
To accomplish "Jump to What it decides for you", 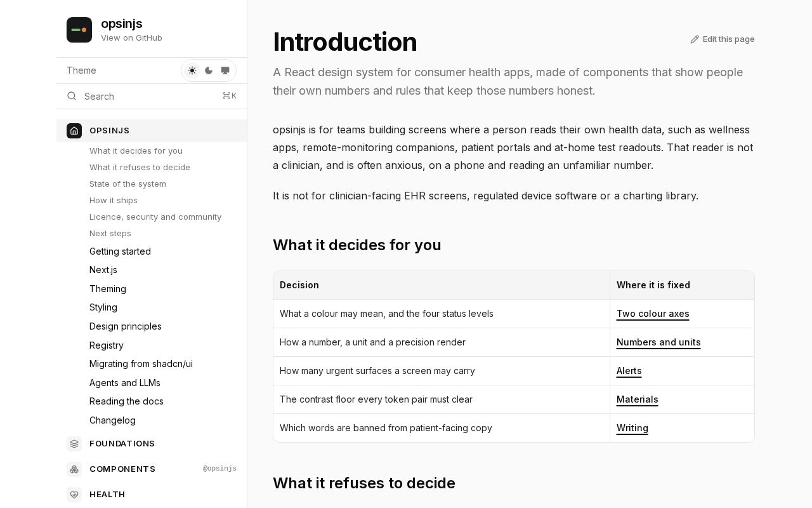I will (136, 151).
